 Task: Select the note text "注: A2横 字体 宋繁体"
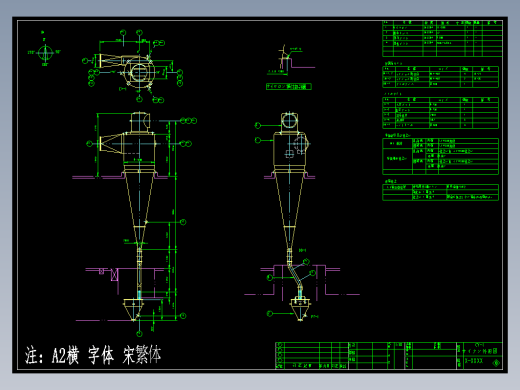click(x=93, y=355)
